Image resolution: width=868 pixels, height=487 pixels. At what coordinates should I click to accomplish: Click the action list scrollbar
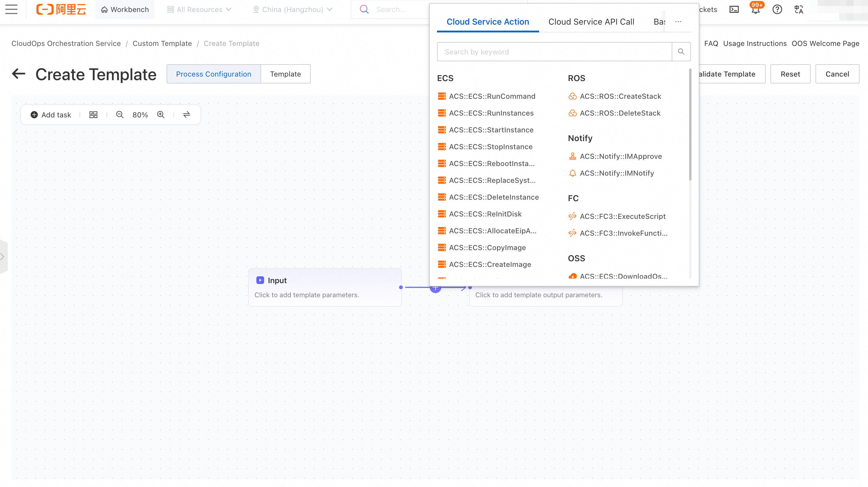(690, 125)
